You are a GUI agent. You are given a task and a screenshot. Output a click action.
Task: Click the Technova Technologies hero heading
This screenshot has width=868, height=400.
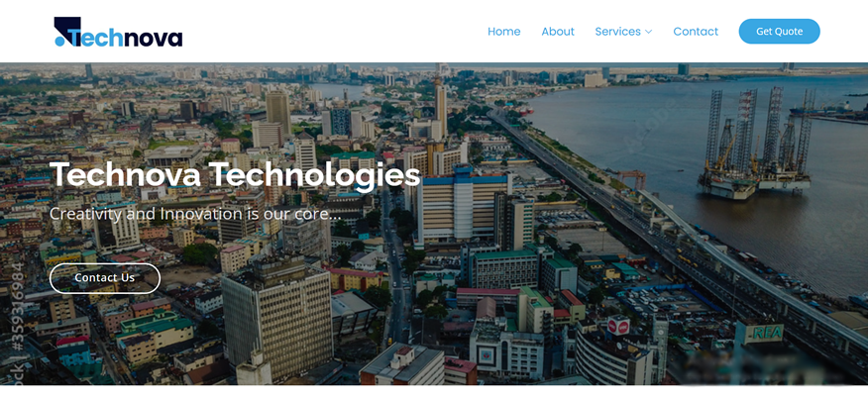tap(235, 175)
